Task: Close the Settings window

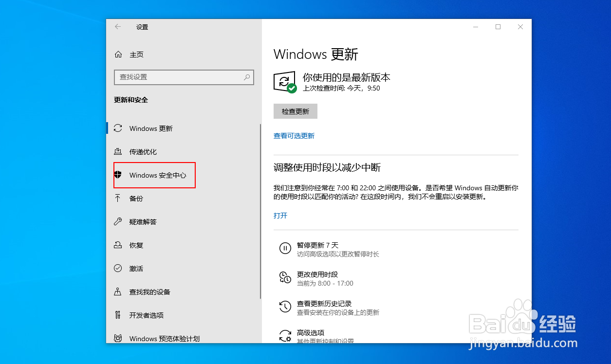Action: (520, 27)
